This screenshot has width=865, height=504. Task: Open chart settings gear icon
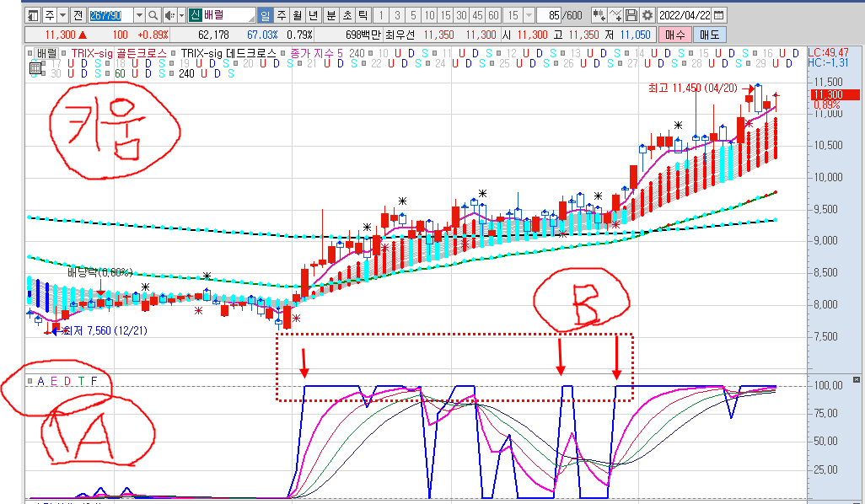pyautogui.click(x=647, y=15)
